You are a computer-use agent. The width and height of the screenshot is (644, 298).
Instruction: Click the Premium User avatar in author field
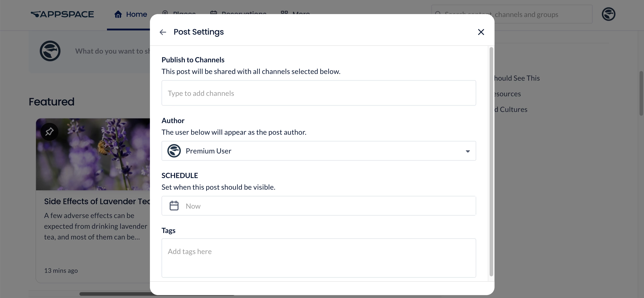pyautogui.click(x=174, y=151)
